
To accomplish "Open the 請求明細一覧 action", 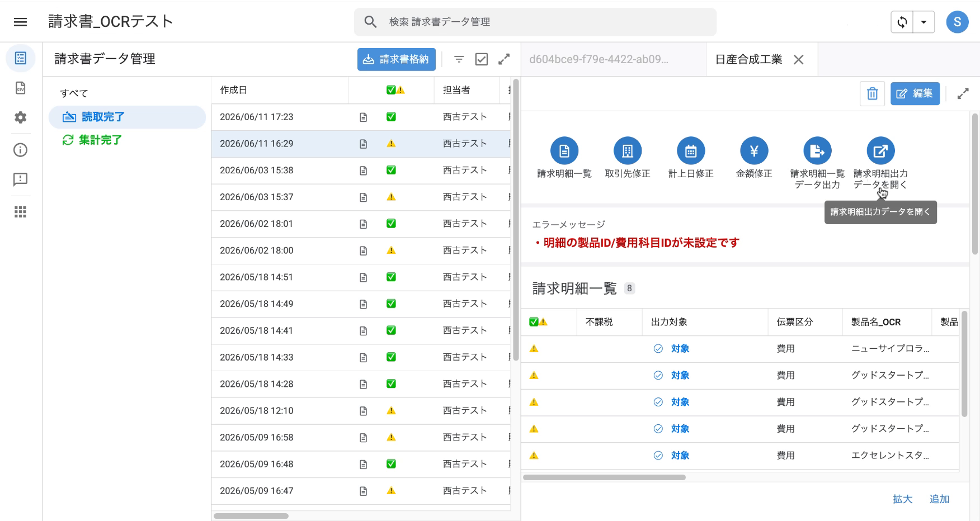I will point(564,158).
